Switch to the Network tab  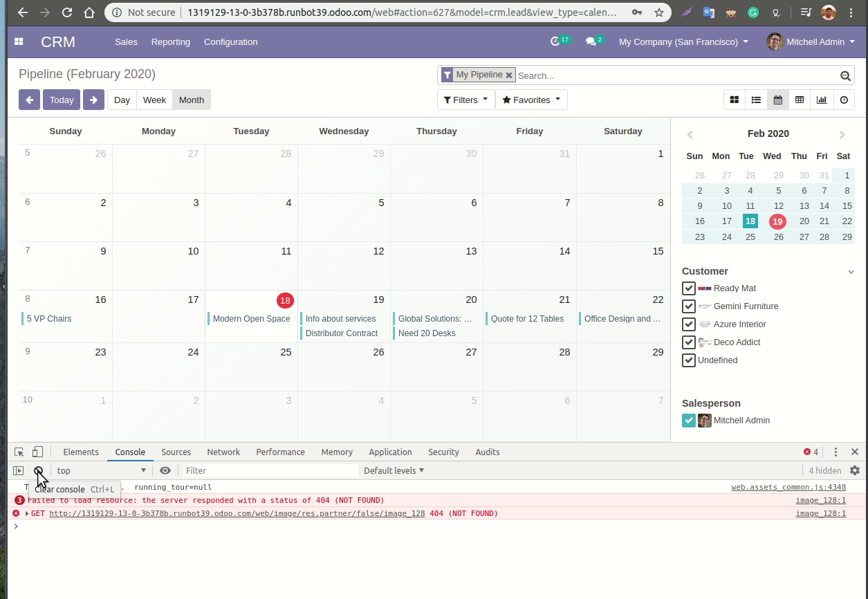pos(223,452)
